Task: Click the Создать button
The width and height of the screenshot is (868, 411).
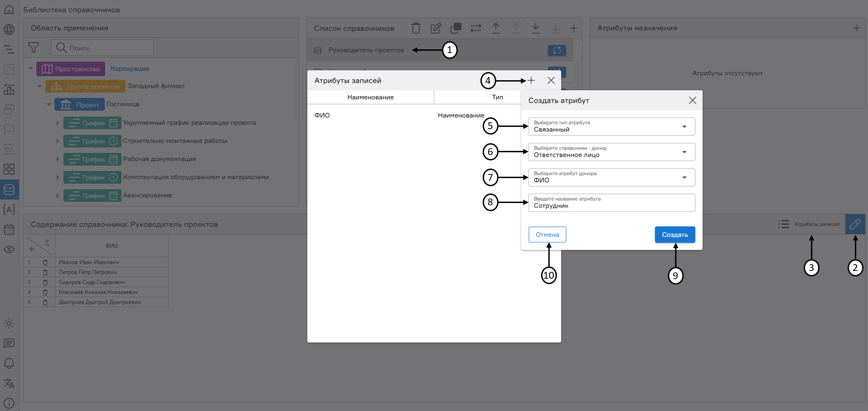Action: pos(675,235)
